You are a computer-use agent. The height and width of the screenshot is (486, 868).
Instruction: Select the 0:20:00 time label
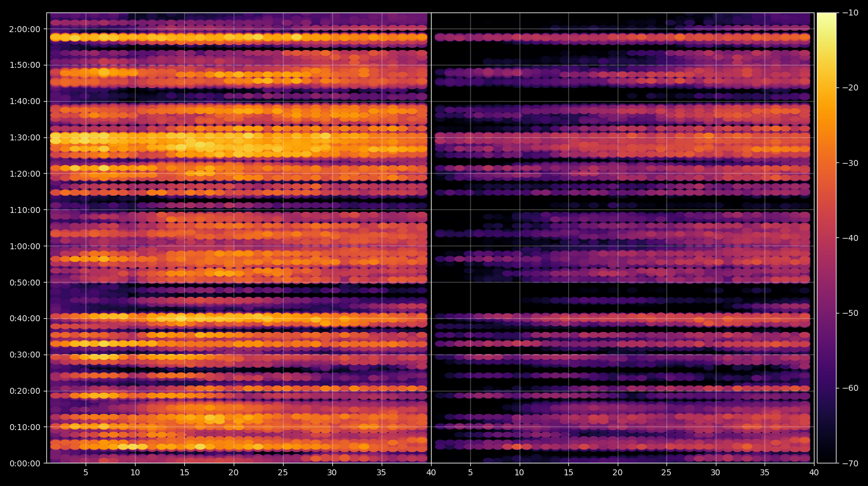(x=25, y=391)
